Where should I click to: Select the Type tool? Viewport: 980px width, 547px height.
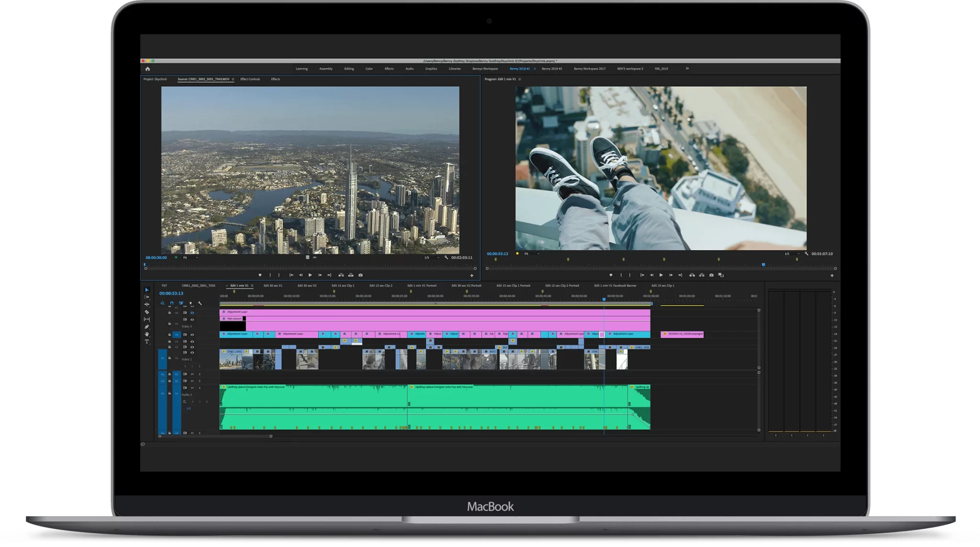click(x=147, y=342)
